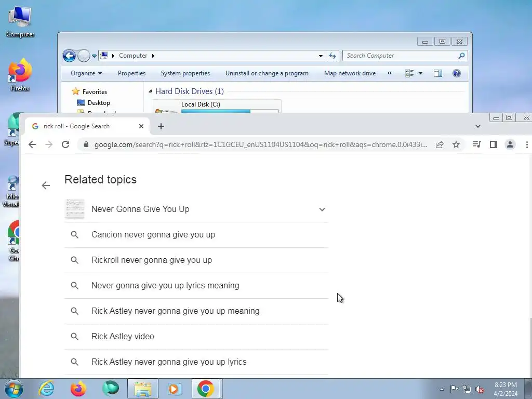
Task: Go back in Chrome browser history
Action: pos(32,144)
